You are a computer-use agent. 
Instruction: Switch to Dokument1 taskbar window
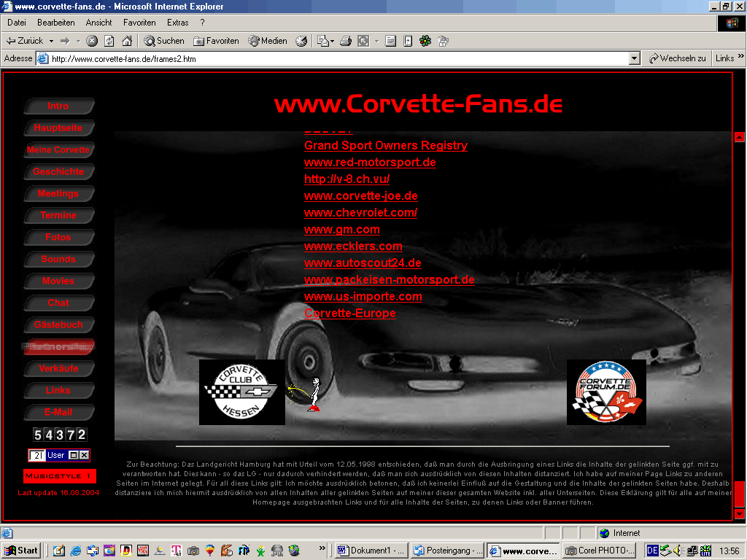point(371,551)
